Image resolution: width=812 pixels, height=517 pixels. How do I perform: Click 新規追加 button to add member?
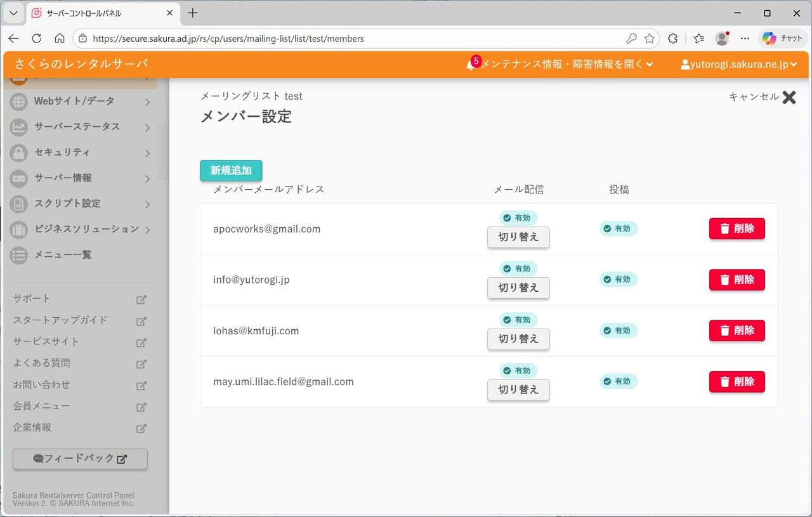click(x=231, y=171)
